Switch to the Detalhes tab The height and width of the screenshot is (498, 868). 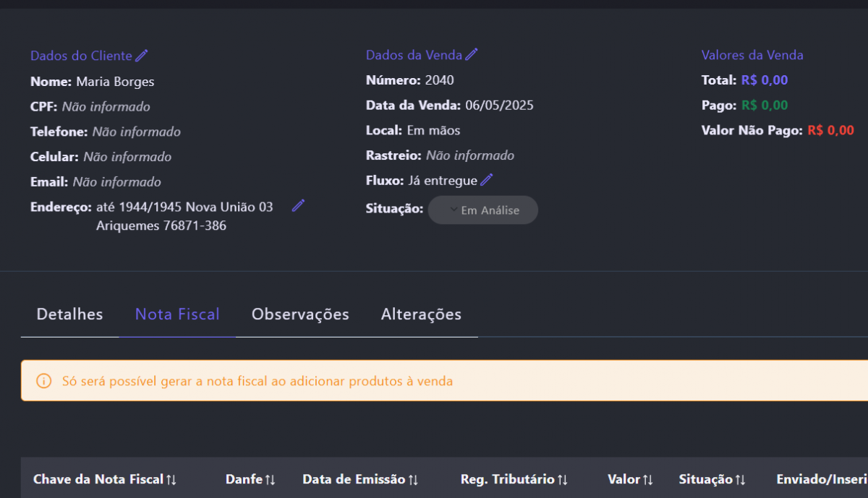(69, 314)
